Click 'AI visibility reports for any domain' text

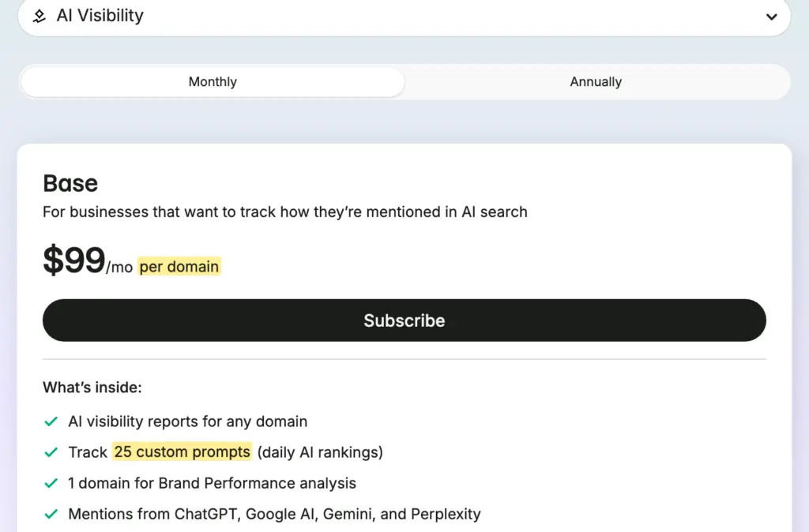click(188, 421)
